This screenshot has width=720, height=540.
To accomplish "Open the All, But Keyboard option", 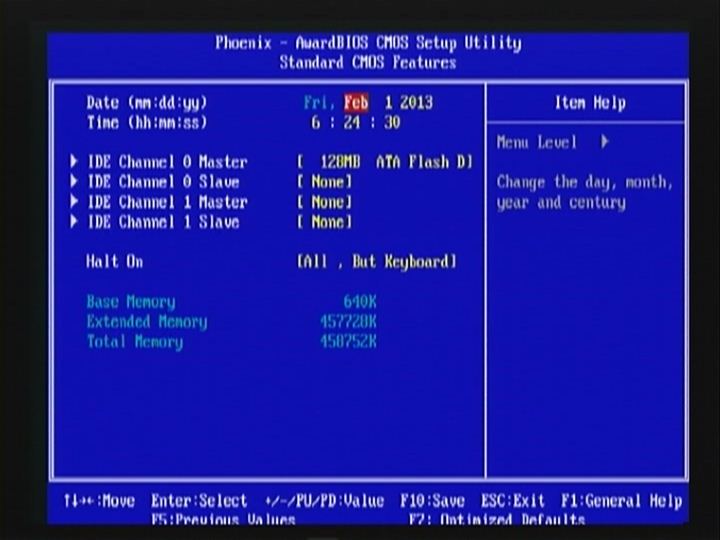I will tap(377, 262).
